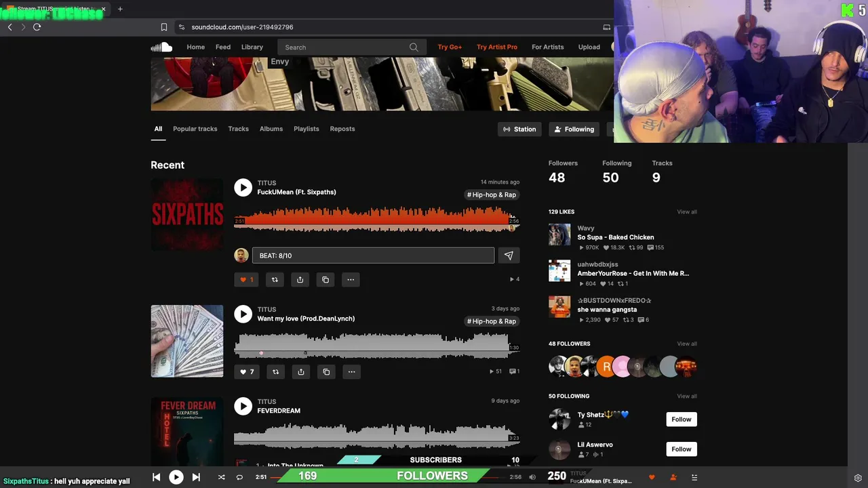Switch to the Popular tracks tab
Screen dimensions: 868x488
(195, 129)
